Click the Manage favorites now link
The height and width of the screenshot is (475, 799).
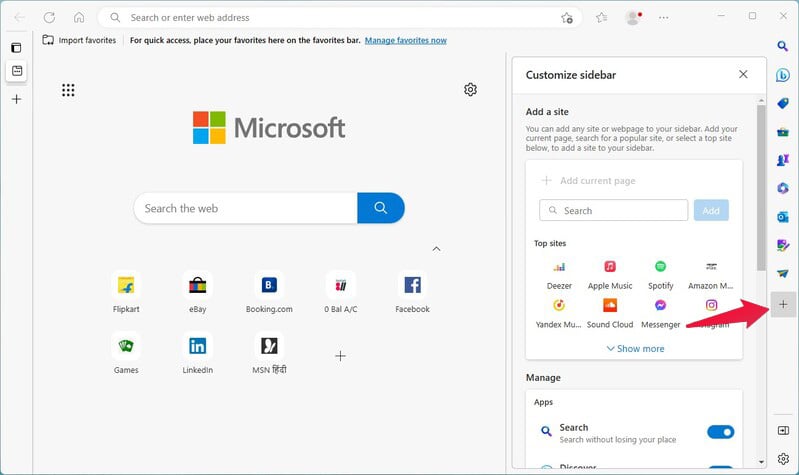coord(406,40)
